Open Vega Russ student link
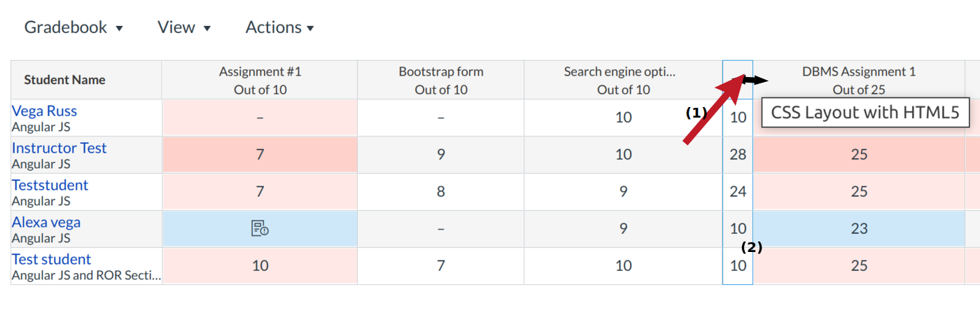 (44, 111)
